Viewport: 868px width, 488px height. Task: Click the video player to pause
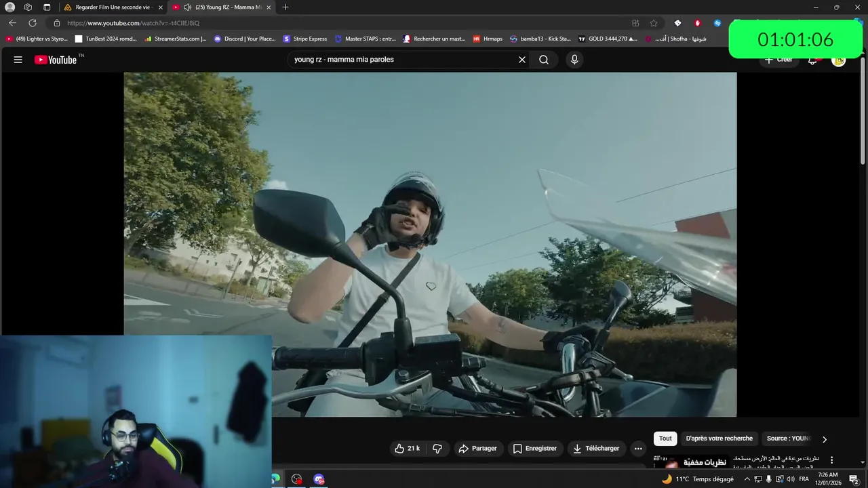pos(430,244)
